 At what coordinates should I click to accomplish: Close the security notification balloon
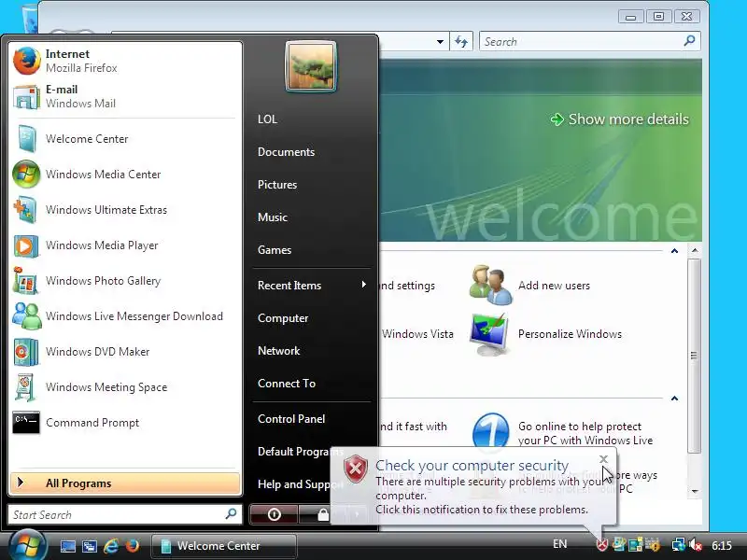603,459
